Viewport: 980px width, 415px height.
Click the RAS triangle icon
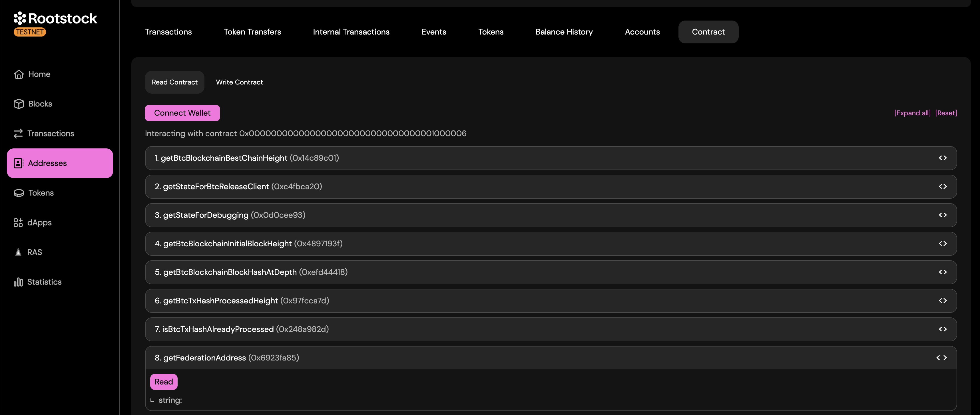click(18, 252)
